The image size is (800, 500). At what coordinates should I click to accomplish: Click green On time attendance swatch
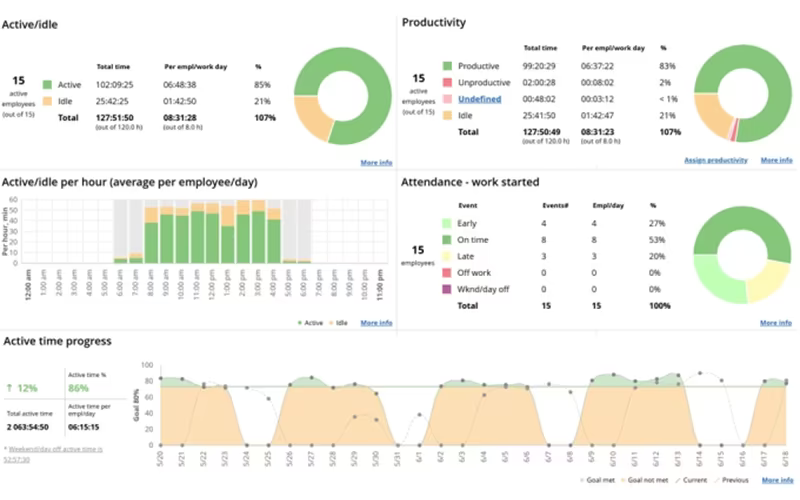pyautogui.click(x=446, y=239)
